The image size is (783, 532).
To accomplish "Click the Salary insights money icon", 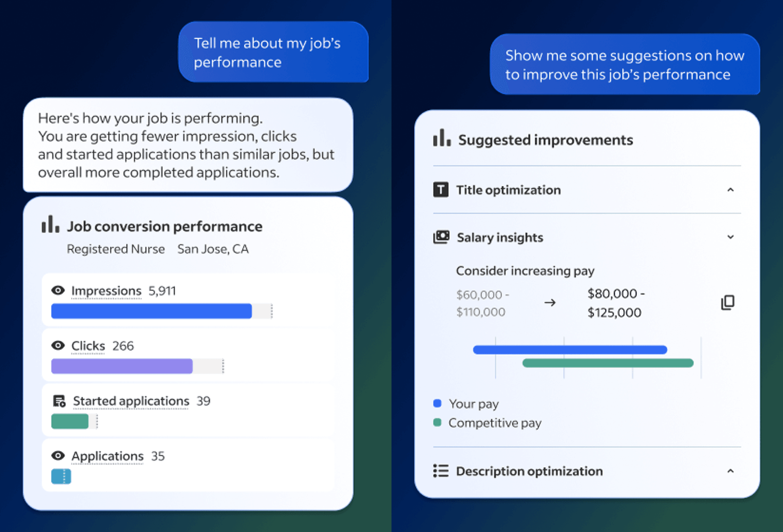I will (441, 237).
